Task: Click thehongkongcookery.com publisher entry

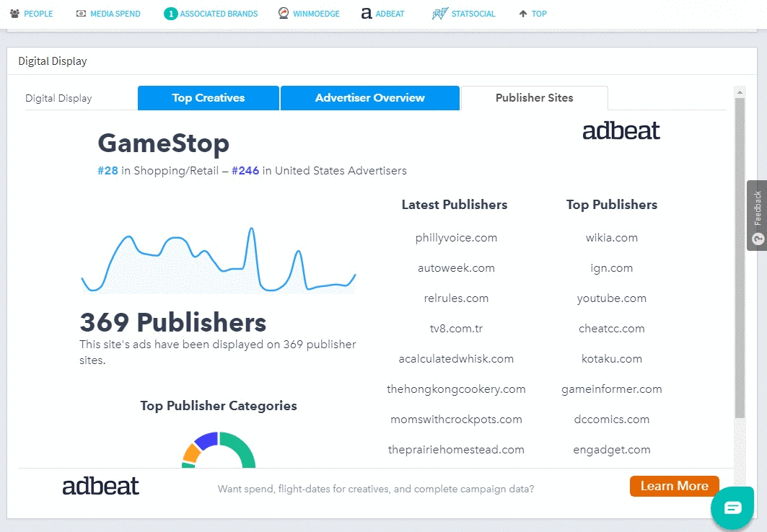Action: click(456, 389)
